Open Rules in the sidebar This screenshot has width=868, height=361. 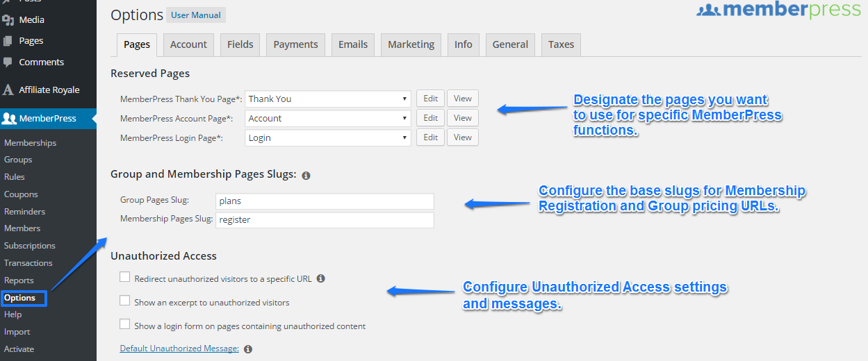[14, 177]
